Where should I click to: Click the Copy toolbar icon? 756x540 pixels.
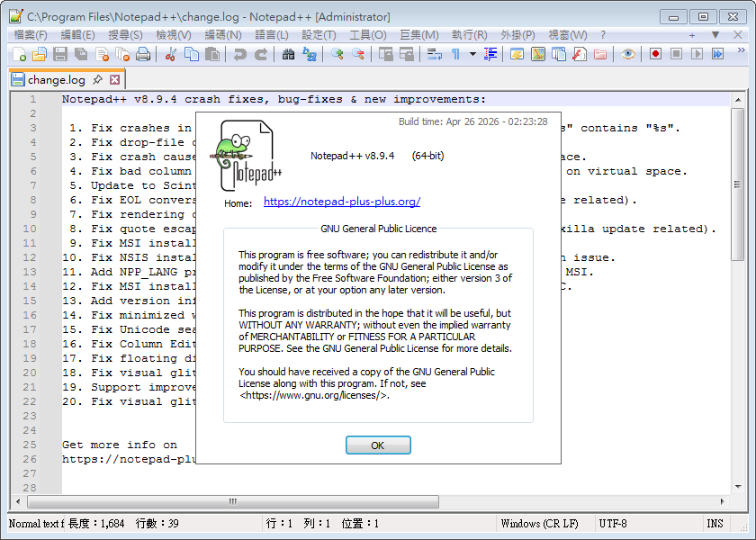click(192, 54)
